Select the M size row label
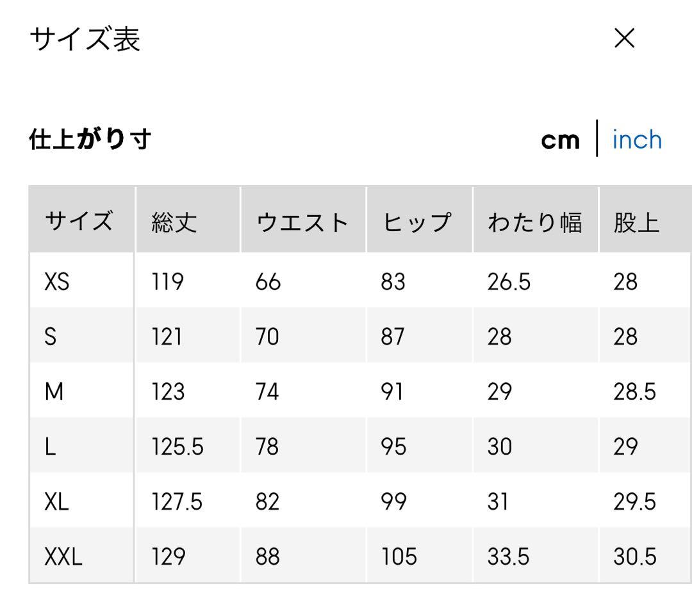The image size is (692, 616). 54,391
